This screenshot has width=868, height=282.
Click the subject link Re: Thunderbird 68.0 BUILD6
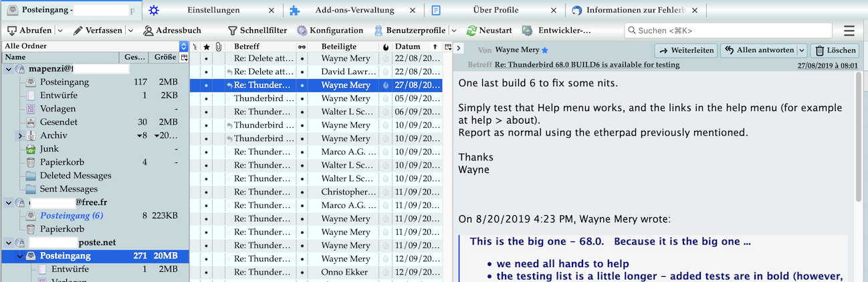tap(587, 65)
